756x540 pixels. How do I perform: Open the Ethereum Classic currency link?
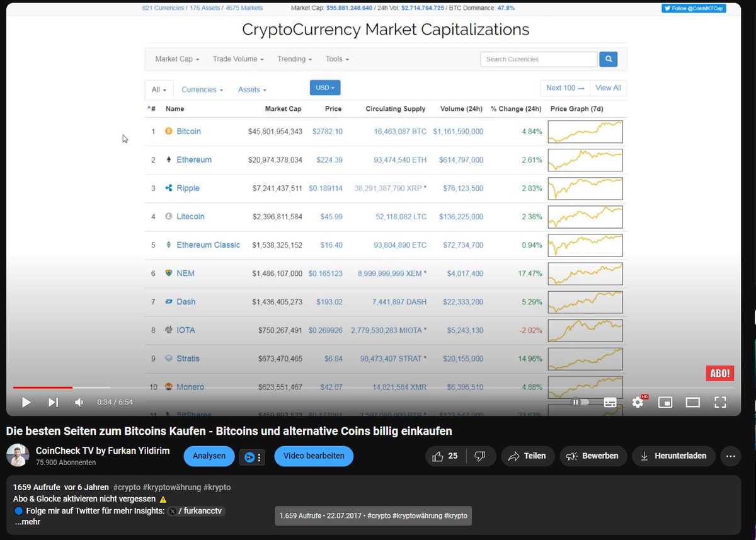click(208, 244)
